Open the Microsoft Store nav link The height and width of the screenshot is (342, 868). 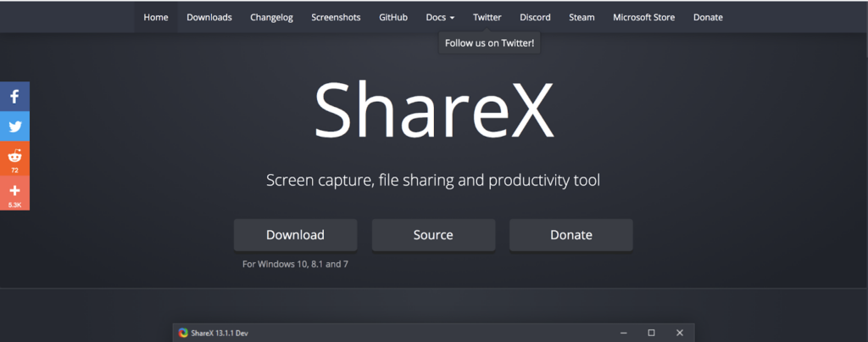(644, 17)
